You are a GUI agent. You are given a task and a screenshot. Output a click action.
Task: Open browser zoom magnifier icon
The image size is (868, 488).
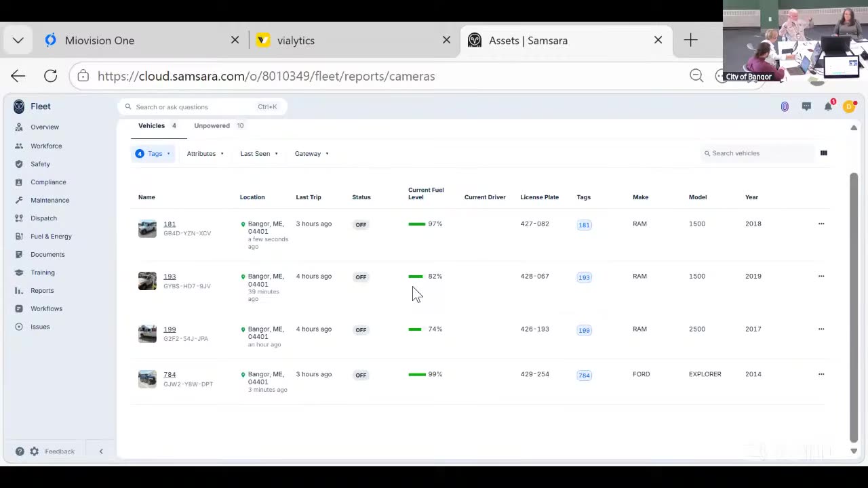tap(696, 76)
